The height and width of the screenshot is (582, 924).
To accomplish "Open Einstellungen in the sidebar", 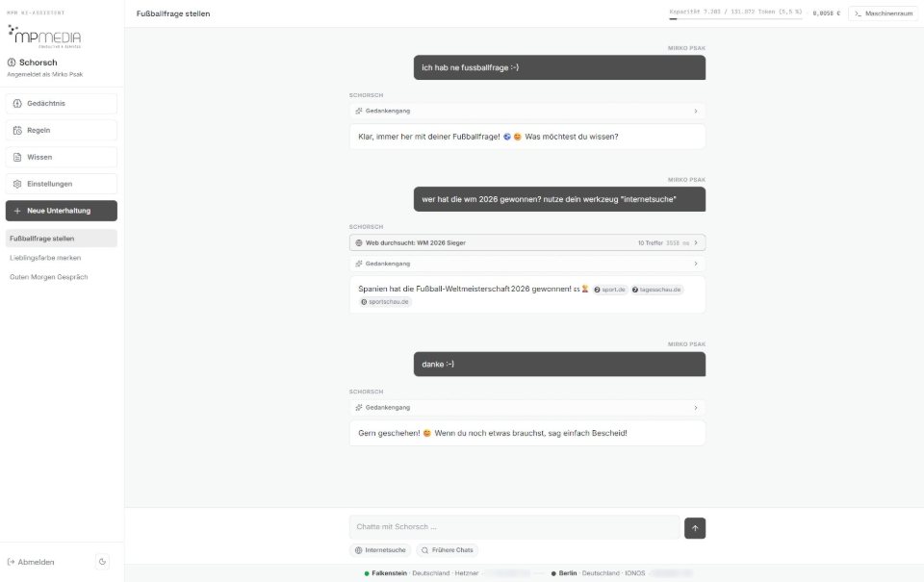I will tap(62, 184).
